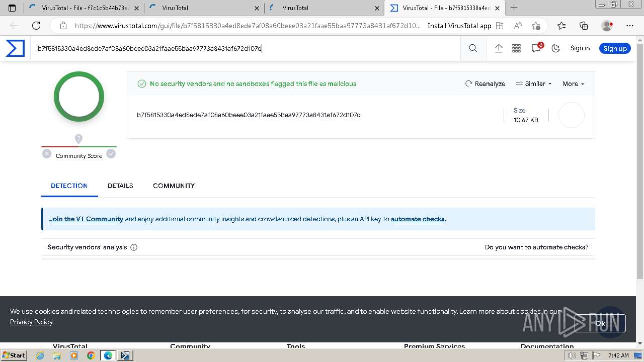
Task: Expand the More dropdown
Action: (x=573, y=83)
